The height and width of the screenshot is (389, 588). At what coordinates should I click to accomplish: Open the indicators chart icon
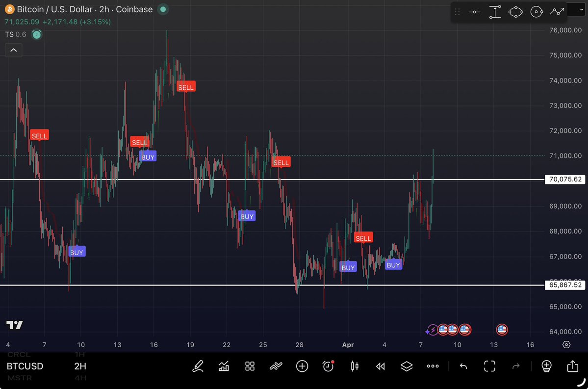click(224, 366)
